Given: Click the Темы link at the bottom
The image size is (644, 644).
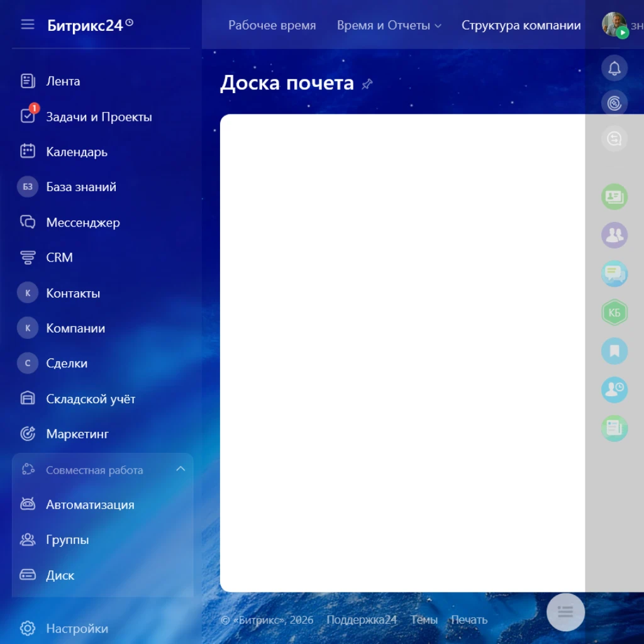Looking at the screenshot, I should pos(423,619).
